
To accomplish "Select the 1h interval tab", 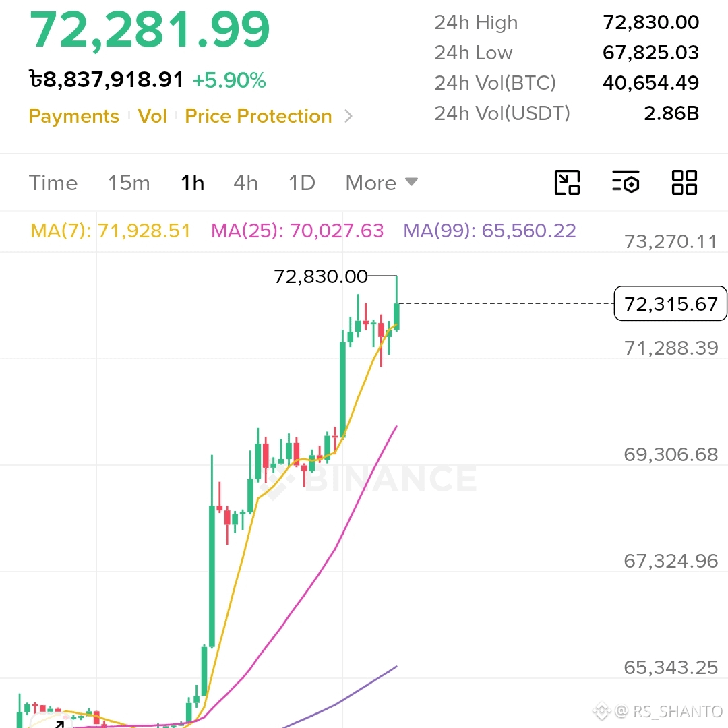I will tap(192, 183).
